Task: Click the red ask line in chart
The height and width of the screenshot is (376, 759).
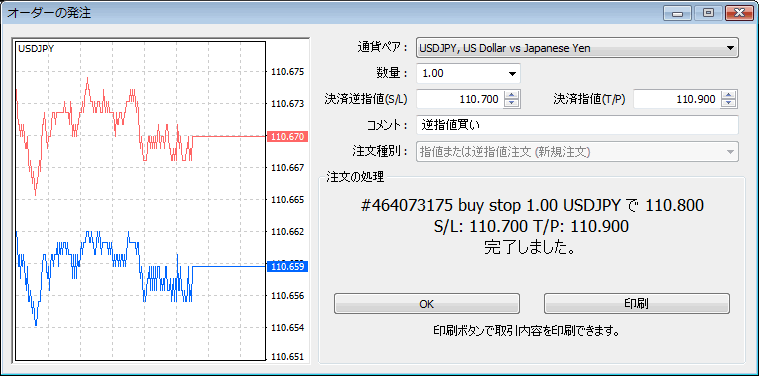Action: coord(229,137)
